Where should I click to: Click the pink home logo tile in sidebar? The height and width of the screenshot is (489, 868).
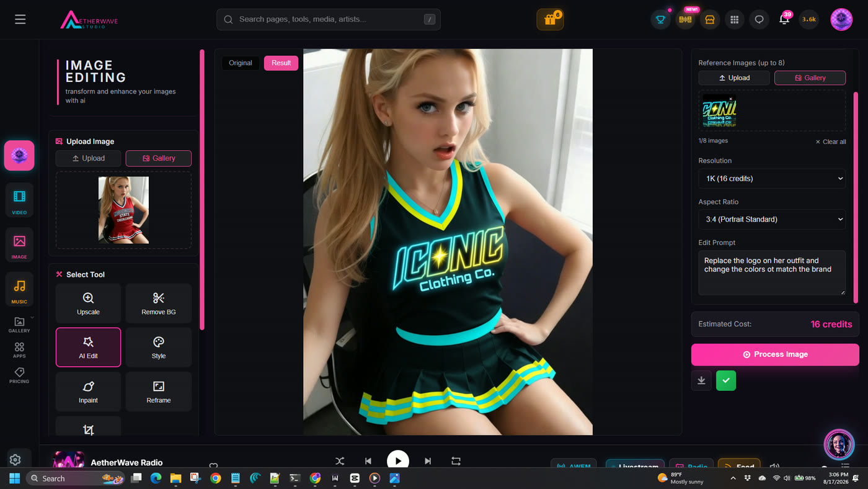[x=19, y=155]
